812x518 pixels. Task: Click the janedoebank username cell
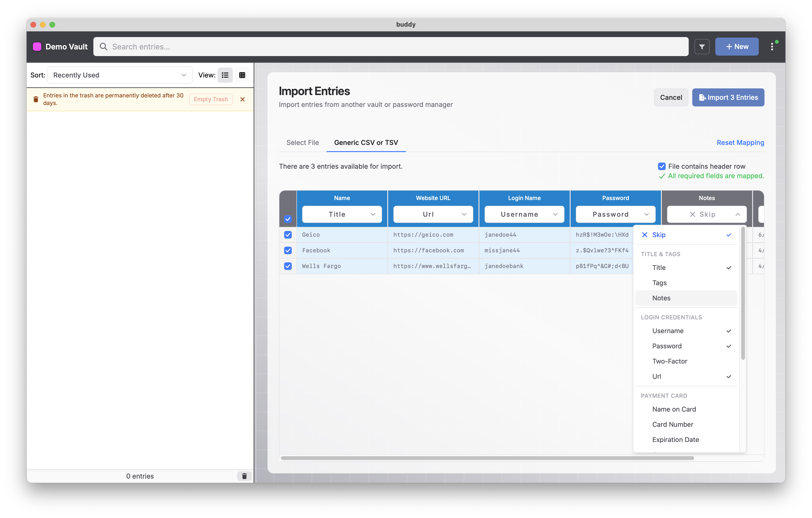click(524, 266)
